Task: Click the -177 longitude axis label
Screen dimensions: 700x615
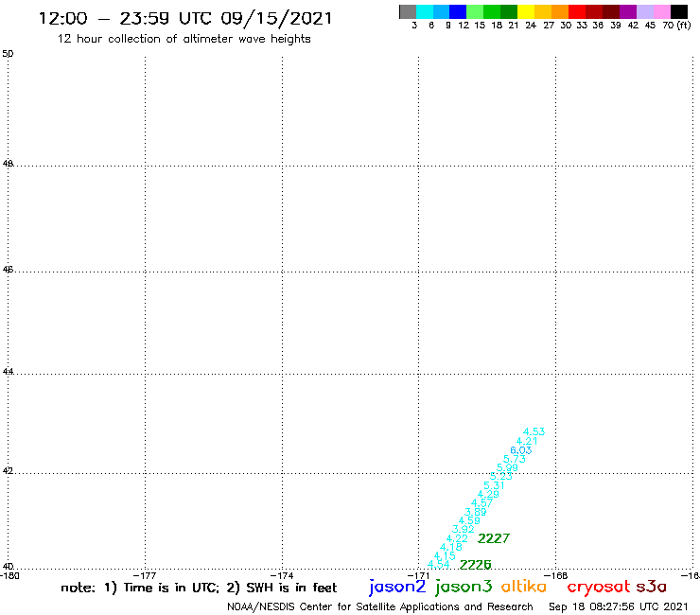Action: click(145, 576)
